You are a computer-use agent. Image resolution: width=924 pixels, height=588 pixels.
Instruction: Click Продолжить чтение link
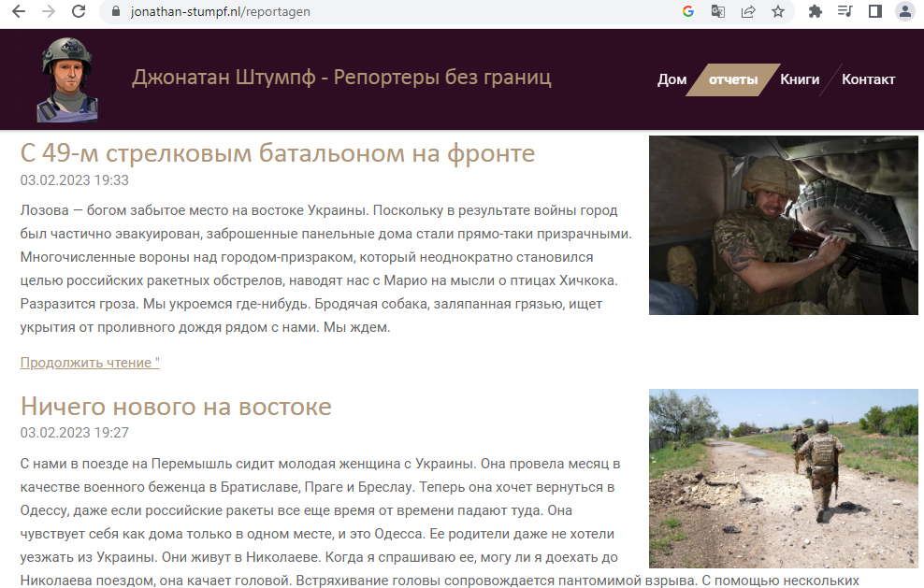click(x=90, y=363)
